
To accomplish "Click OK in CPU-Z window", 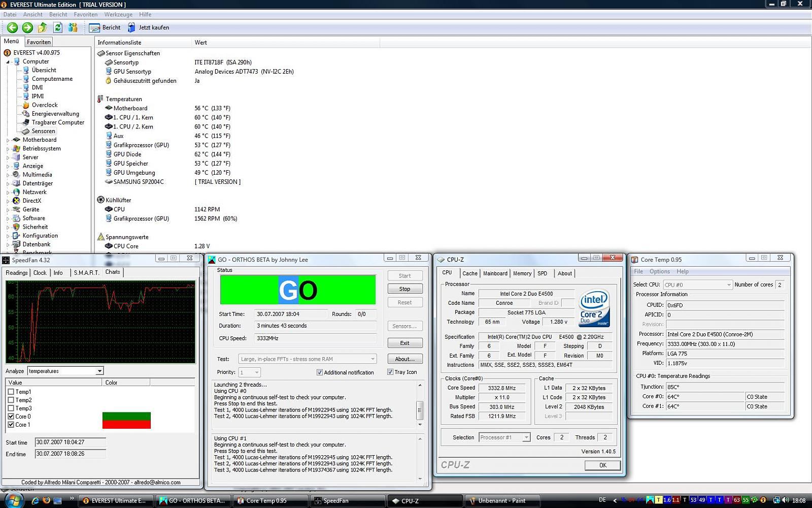I will point(602,465).
